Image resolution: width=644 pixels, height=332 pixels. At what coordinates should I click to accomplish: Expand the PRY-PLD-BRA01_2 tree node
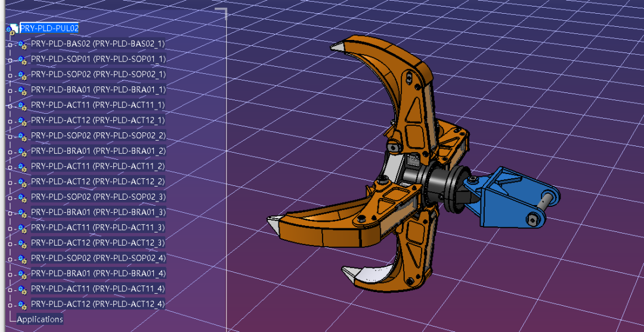(x=10, y=152)
